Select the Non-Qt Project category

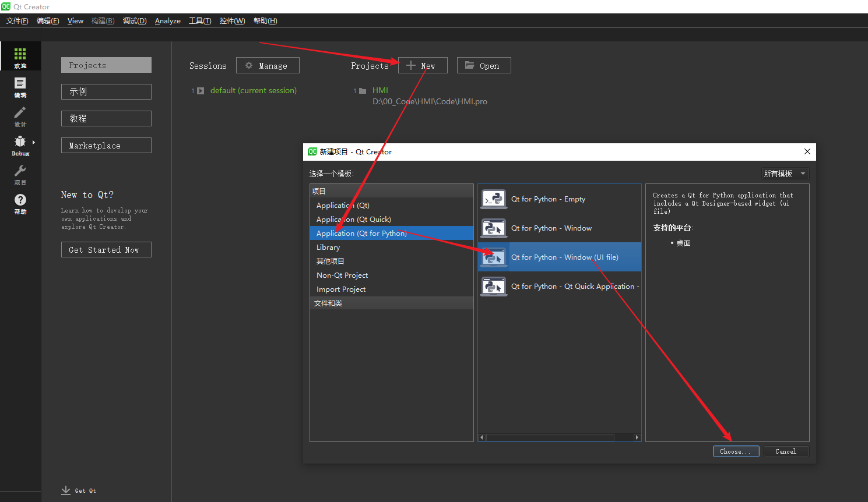click(x=392, y=275)
